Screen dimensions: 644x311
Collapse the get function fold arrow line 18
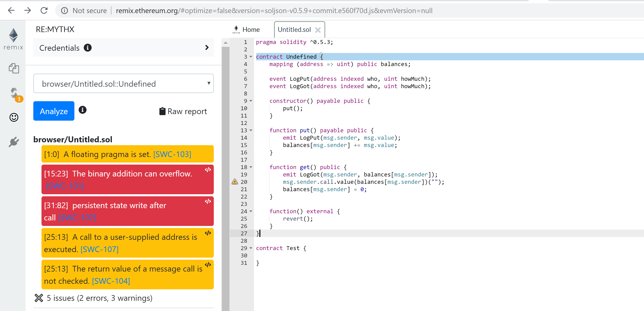(x=251, y=167)
